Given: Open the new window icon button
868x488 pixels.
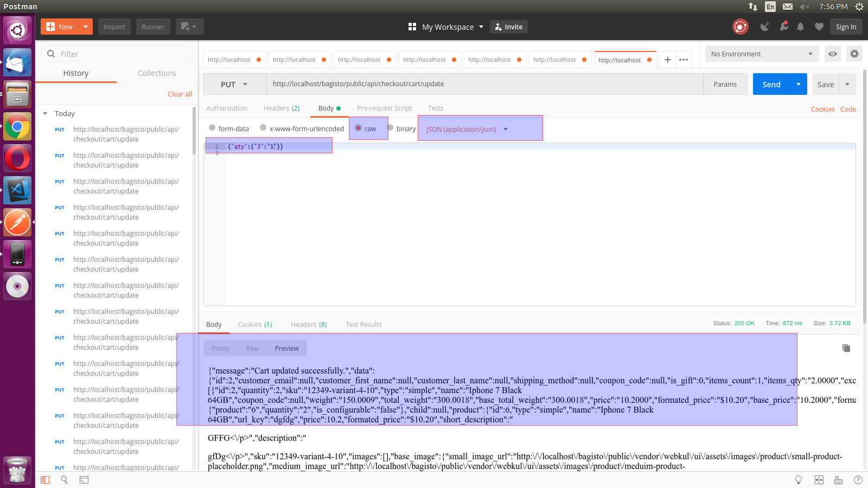Looking at the screenshot, I should pyautogui.click(x=189, y=27).
